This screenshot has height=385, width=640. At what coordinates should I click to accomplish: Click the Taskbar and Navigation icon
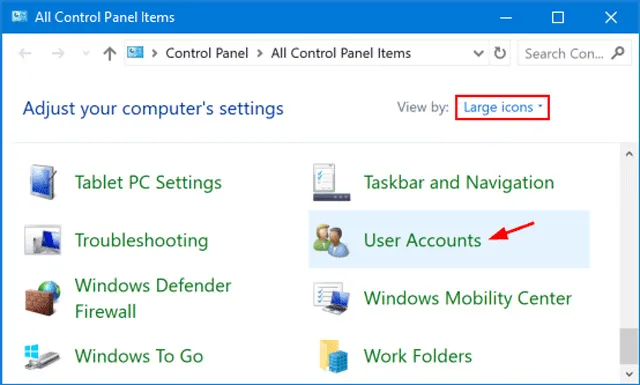tap(331, 182)
